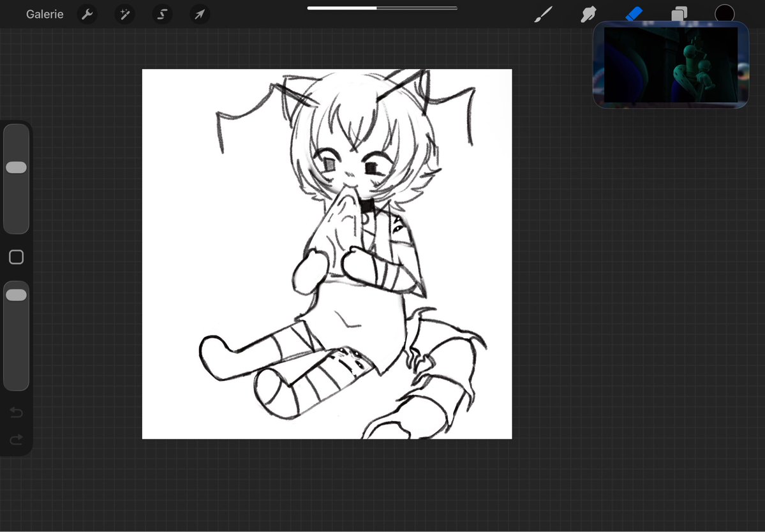765x532 pixels.
Task: Tap the top progress bar
Action: pos(382,8)
